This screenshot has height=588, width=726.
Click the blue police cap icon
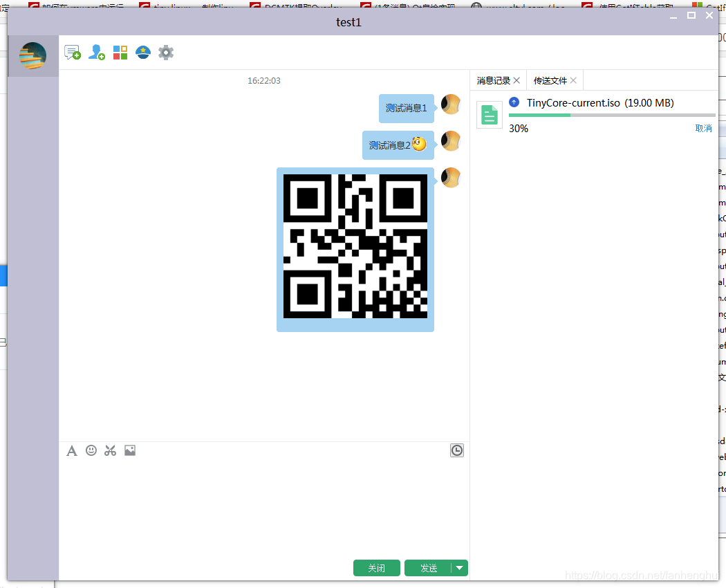[143, 53]
